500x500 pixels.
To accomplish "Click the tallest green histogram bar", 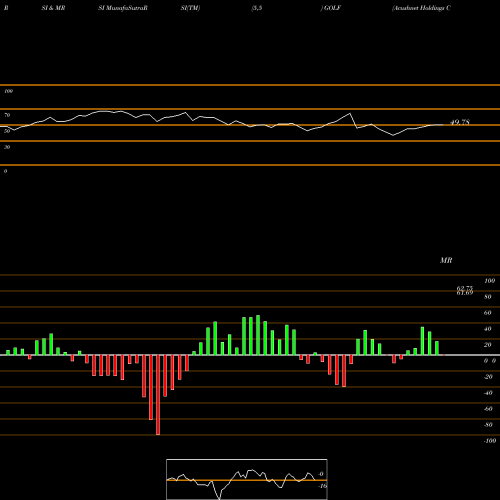I will pyautogui.click(x=258, y=335).
